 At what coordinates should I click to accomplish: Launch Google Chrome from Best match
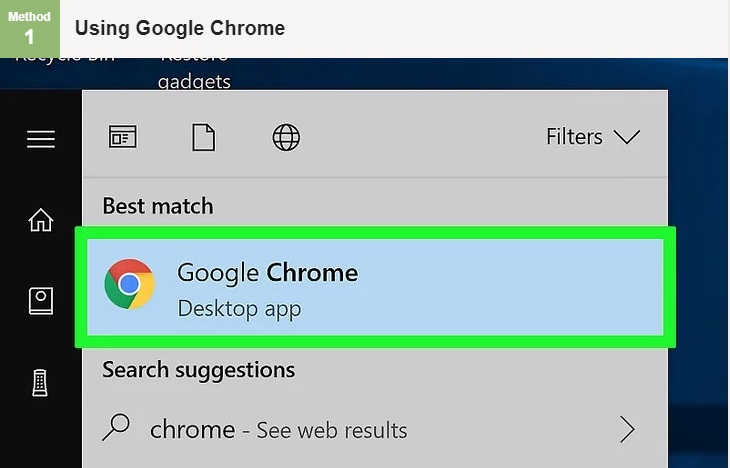tap(375, 287)
